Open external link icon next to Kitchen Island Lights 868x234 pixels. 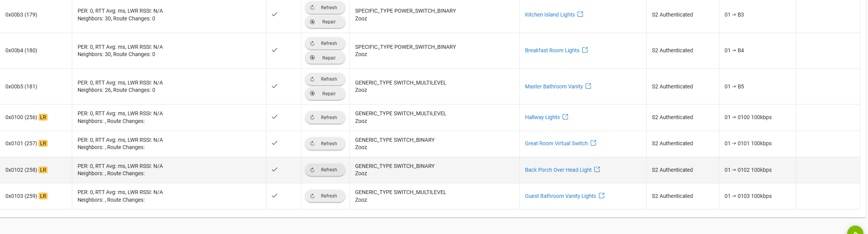tap(580, 14)
